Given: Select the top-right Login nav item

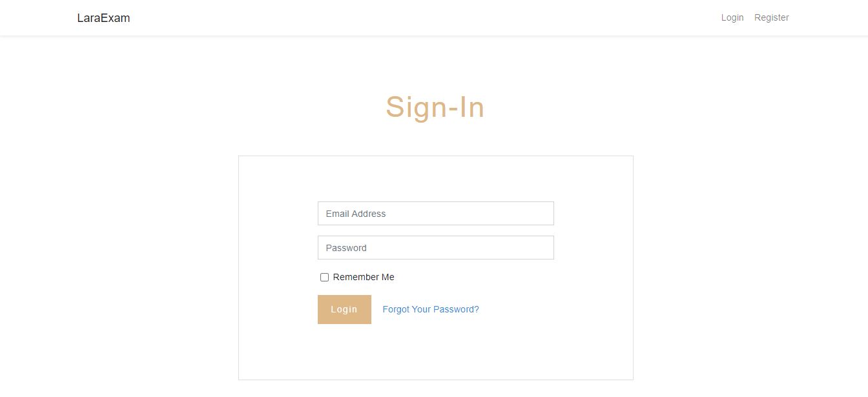Looking at the screenshot, I should pos(732,17).
